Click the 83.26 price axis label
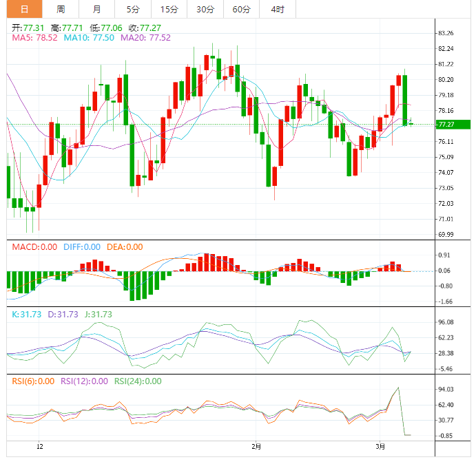The width and height of the screenshot is (476, 464). tap(446, 33)
